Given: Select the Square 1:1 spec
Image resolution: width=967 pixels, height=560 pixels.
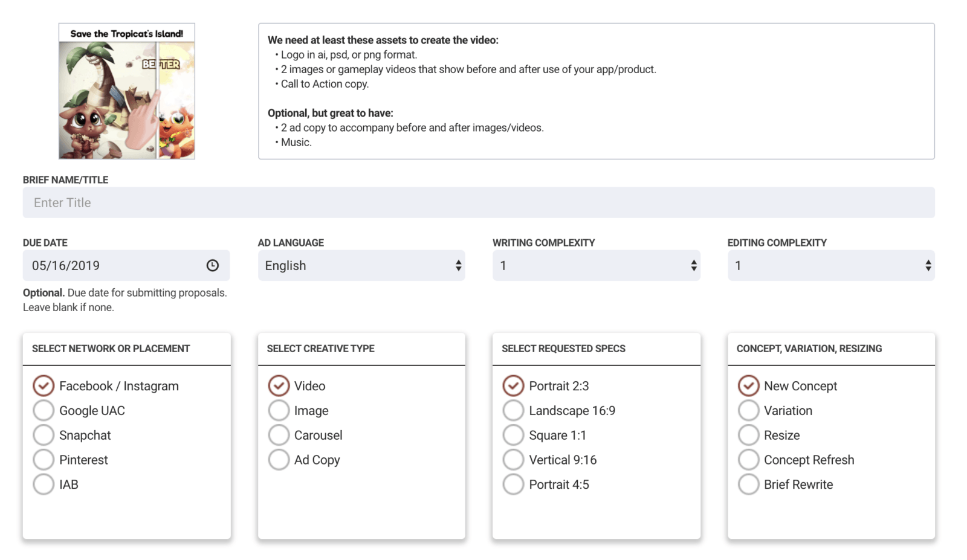Looking at the screenshot, I should point(513,435).
